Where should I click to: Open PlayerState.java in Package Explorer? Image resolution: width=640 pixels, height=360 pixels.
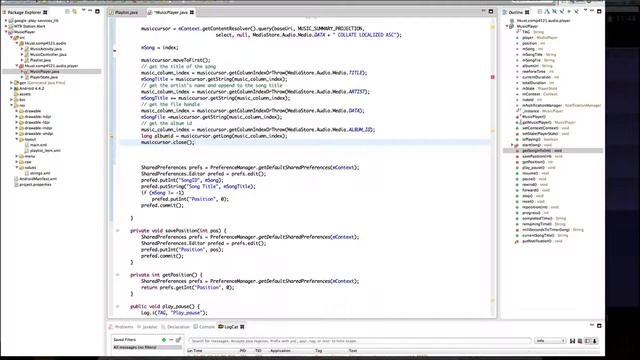tap(43, 77)
